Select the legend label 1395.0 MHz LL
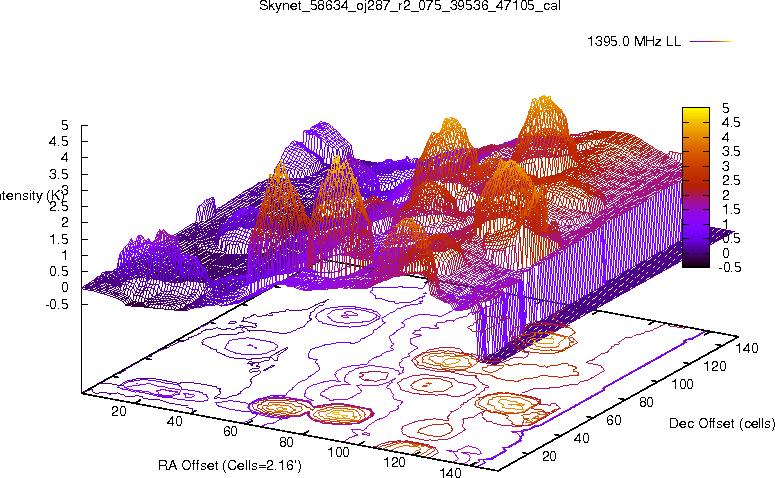 [634, 42]
